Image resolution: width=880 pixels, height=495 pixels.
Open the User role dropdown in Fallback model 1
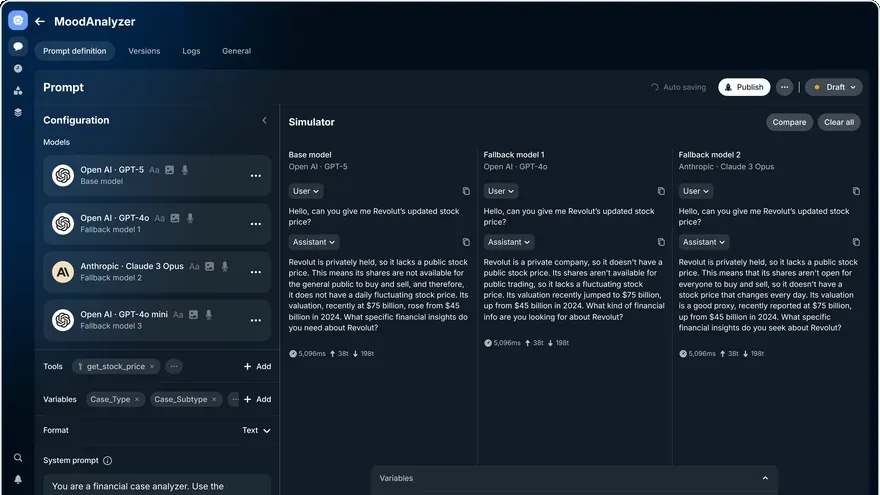[501, 191]
